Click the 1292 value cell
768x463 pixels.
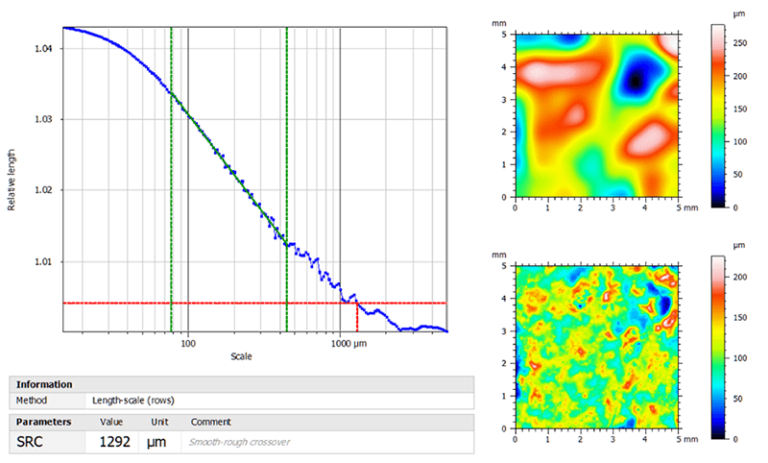116,441
